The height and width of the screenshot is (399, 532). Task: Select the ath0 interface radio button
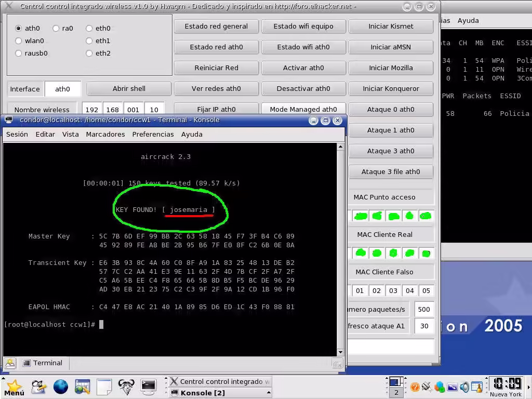(18, 28)
